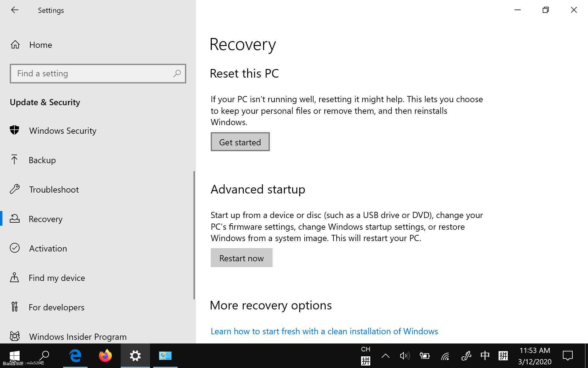Click the sidebar vertical scrollbar
Screen dimensions: 588x368
point(194,235)
